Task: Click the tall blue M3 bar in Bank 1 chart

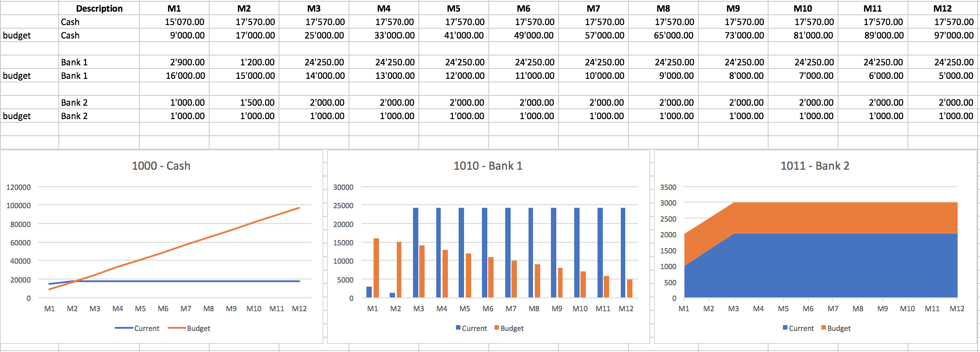Action: [x=416, y=253]
